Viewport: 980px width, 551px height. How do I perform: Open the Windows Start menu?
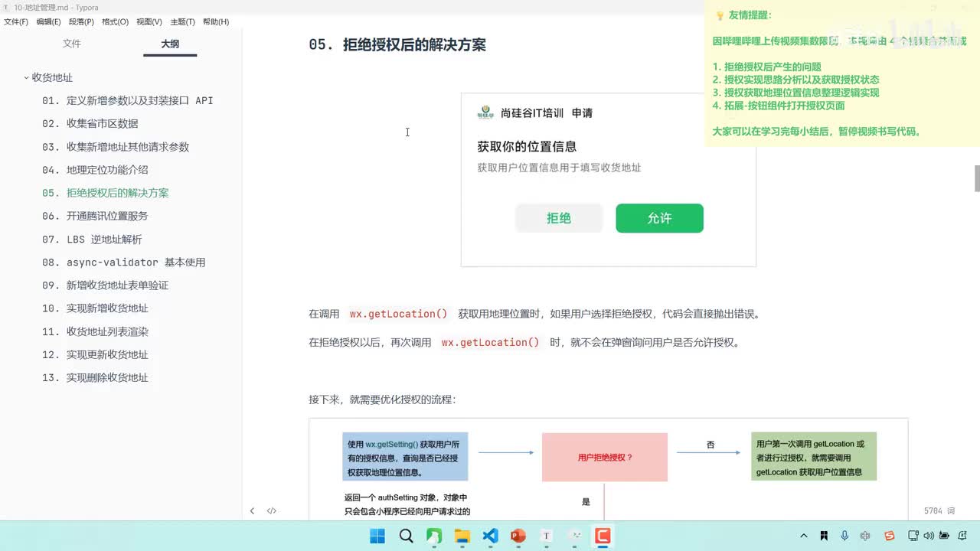click(x=377, y=536)
